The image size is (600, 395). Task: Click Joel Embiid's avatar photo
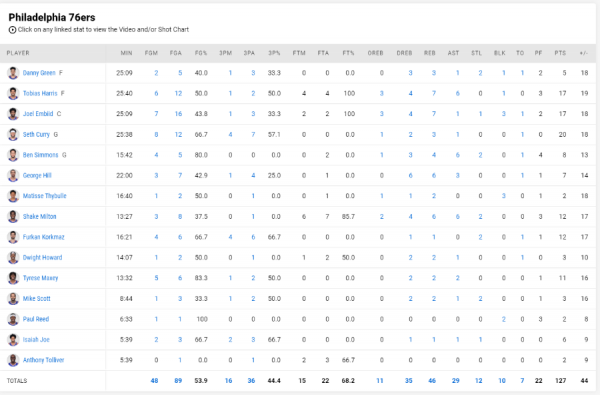coord(13,114)
